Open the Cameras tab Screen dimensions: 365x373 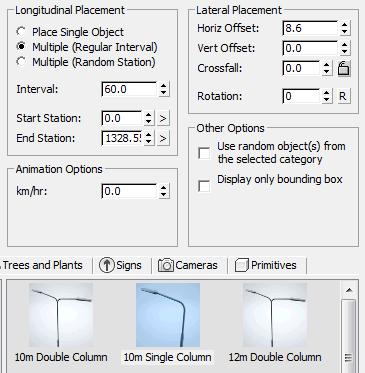pyautogui.click(x=189, y=265)
